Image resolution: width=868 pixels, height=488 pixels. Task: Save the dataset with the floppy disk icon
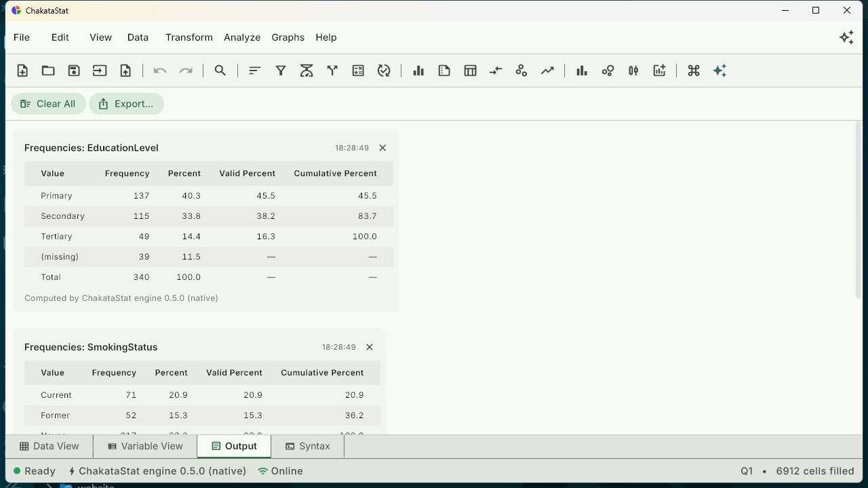(x=74, y=70)
